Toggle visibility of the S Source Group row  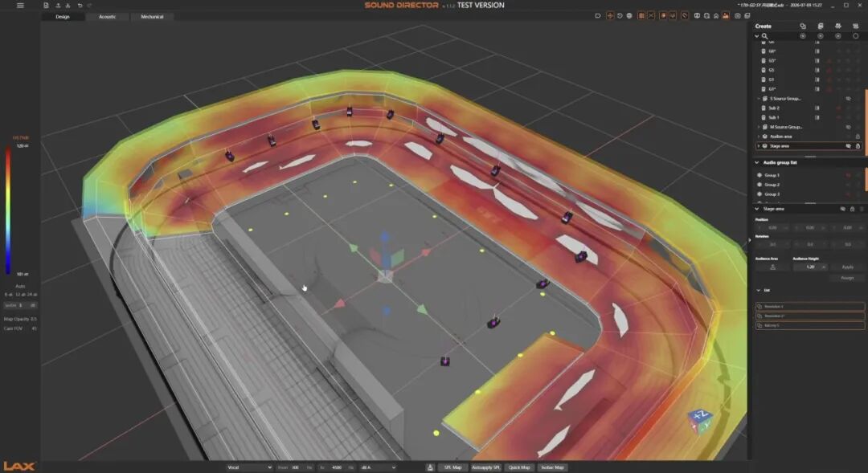pos(848,99)
